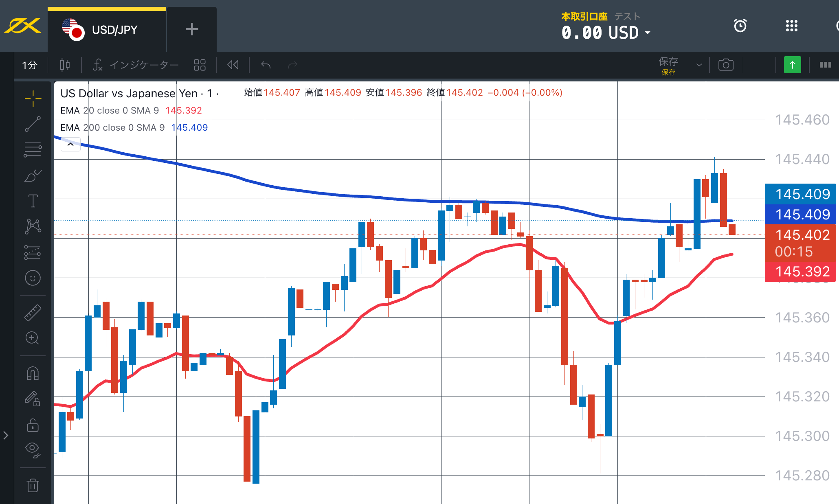This screenshot has height=504, width=839.
Task: Select the brush drawing tool
Action: [33, 176]
